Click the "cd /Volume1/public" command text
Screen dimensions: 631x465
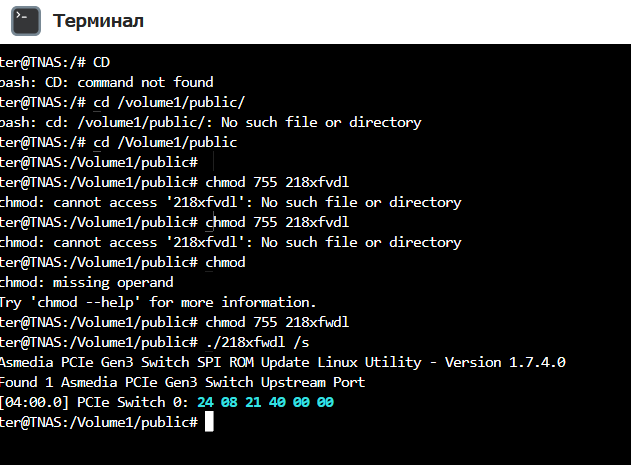165,143
